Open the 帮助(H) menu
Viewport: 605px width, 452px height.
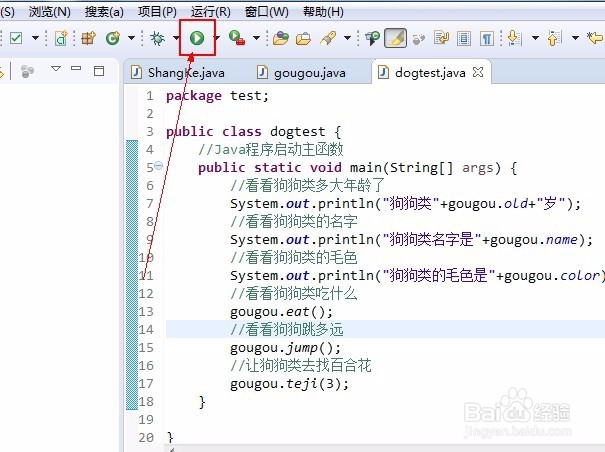[x=323, y=12]
